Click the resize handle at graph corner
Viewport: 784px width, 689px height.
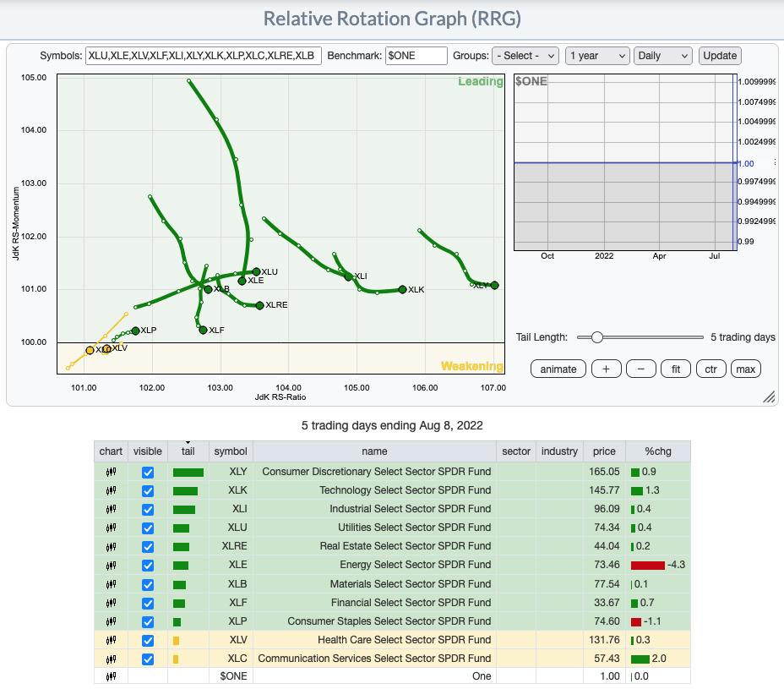(x=769, y=396)
